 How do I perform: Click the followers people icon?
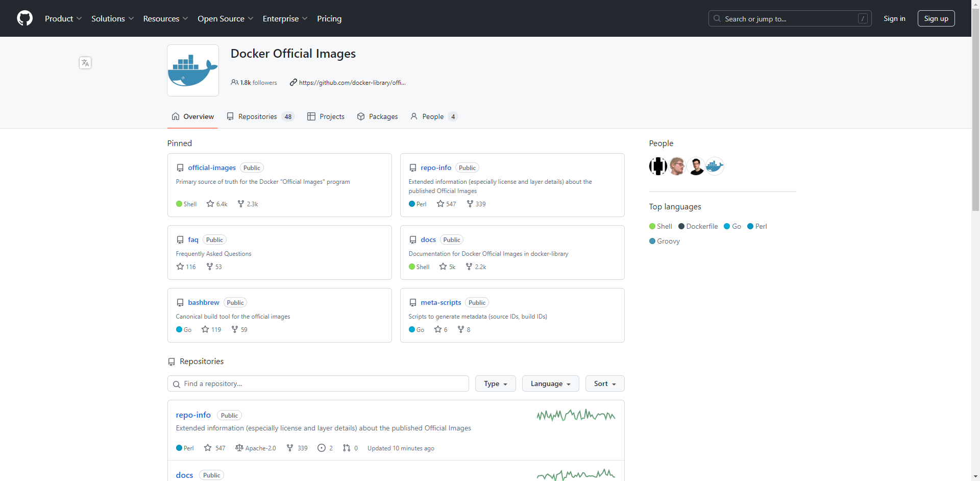click(x=234, y=82)
